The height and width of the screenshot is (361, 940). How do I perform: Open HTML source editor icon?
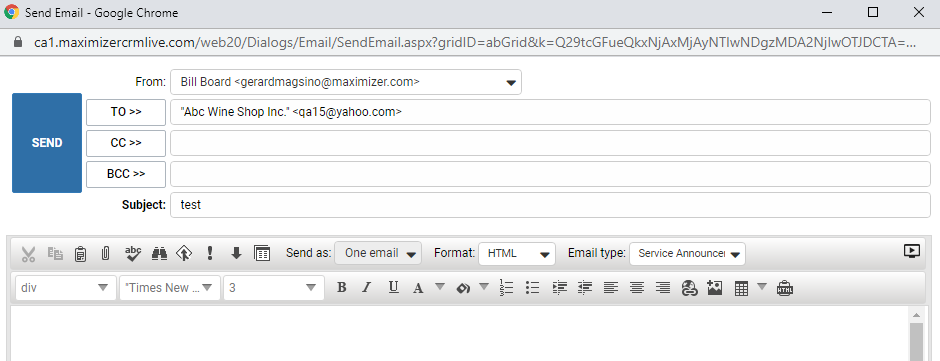pyautogui.click(x=785, y=288)
